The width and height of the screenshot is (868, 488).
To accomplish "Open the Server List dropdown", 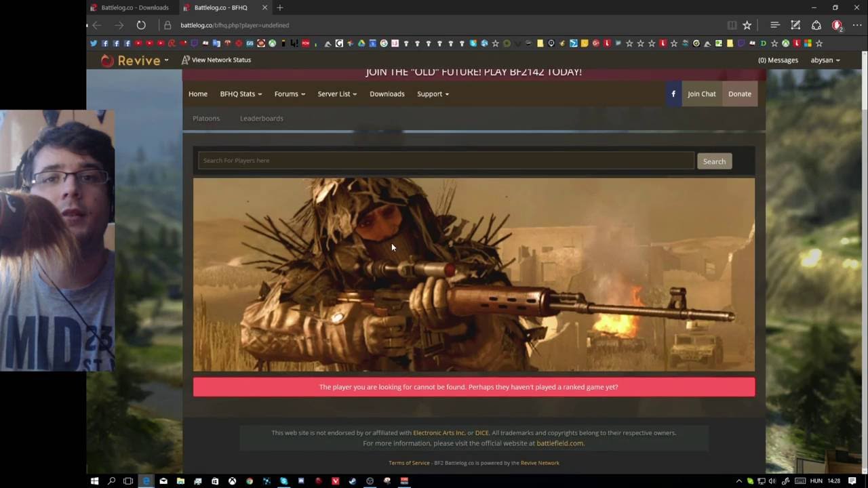I will point(337,94).
